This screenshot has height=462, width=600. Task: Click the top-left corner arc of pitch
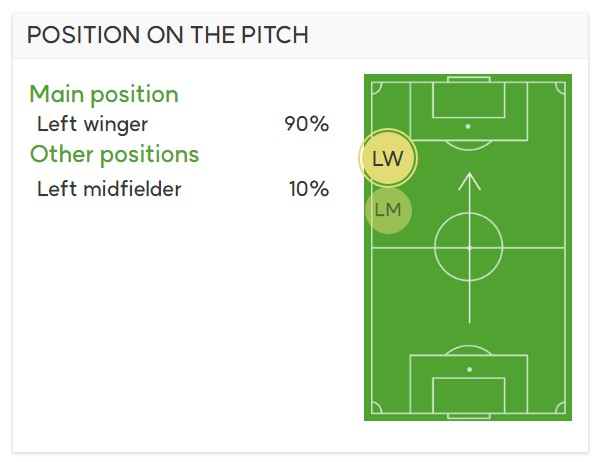(x=376, y=88)
